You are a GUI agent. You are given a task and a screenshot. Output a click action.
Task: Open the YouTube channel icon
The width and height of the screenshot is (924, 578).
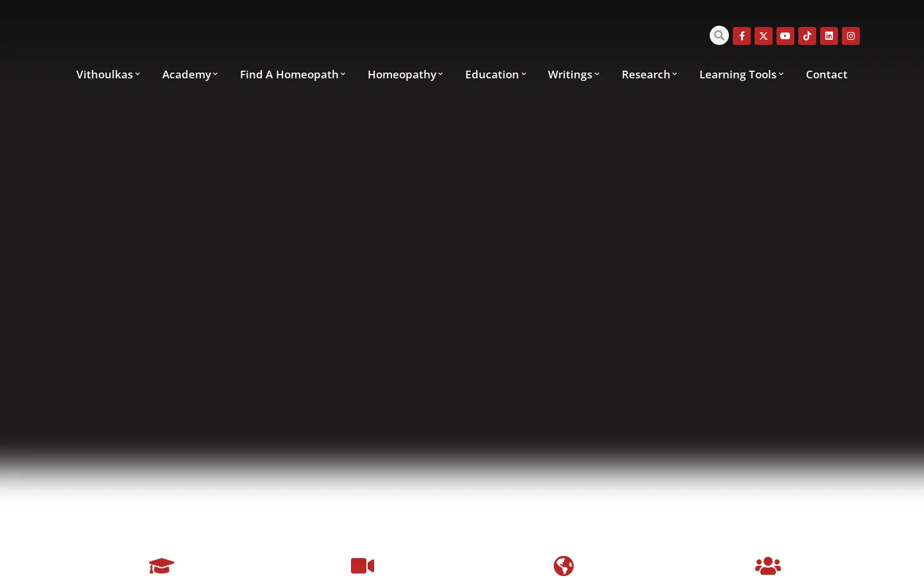click(x=785, y=36)
